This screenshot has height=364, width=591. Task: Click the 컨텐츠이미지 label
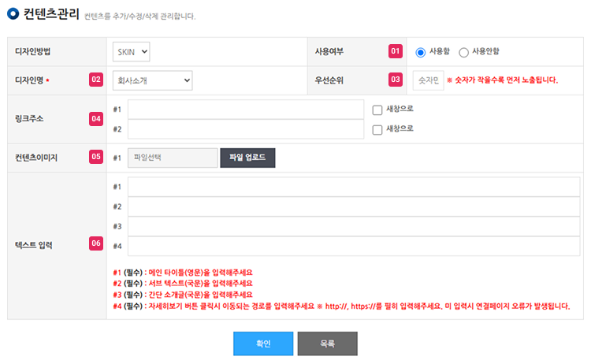[x=36, y=158]
